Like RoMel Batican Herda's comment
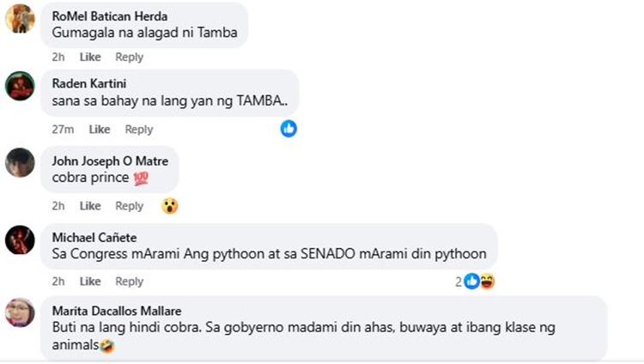644x364 pixels. [90, 57]
